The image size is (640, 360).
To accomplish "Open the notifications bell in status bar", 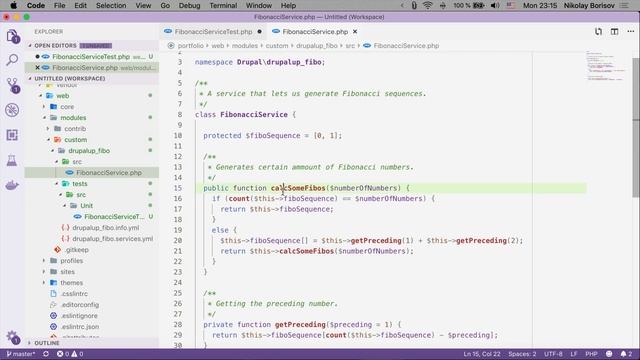I will pos(626,354).
